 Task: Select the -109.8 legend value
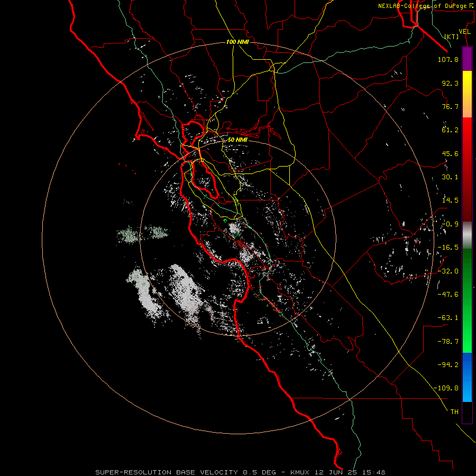(x=446, y=388)
